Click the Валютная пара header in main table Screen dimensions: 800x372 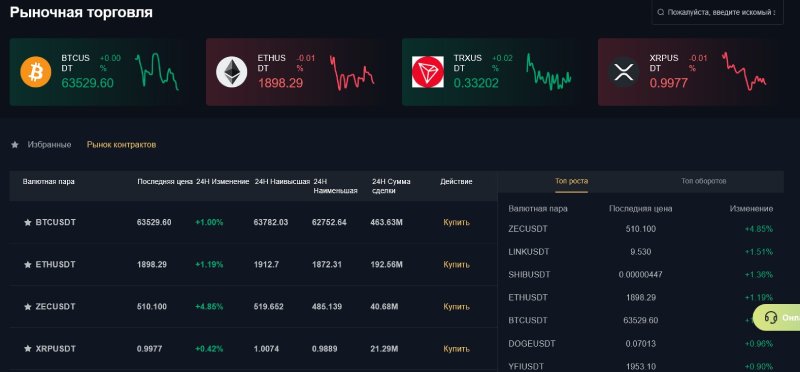pyautogui.click(x=48, y=182)
